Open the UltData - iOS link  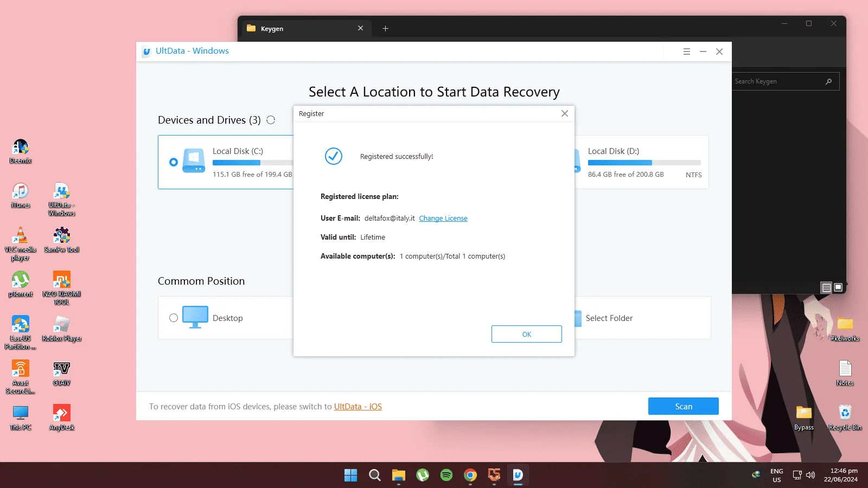coord(358,406)
